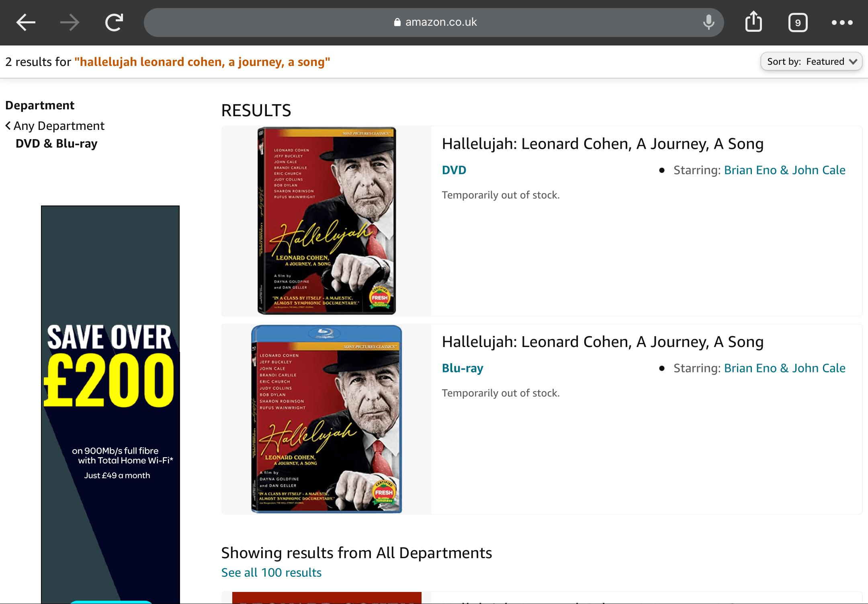Click the Showing results from All Departments heading
The width and height of the screenshot is (868, 604).
tap(356, 553)
